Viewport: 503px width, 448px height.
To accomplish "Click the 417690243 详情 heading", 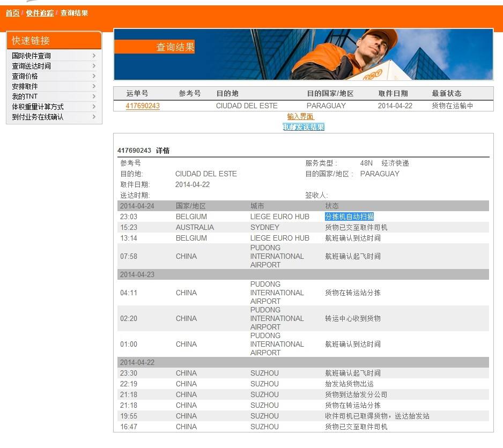I will tap(143, 151).
